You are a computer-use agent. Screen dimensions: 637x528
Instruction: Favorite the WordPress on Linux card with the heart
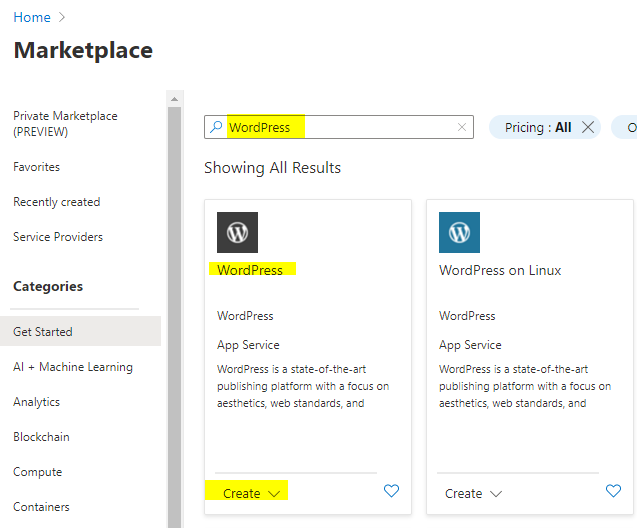tap(613, 491)
